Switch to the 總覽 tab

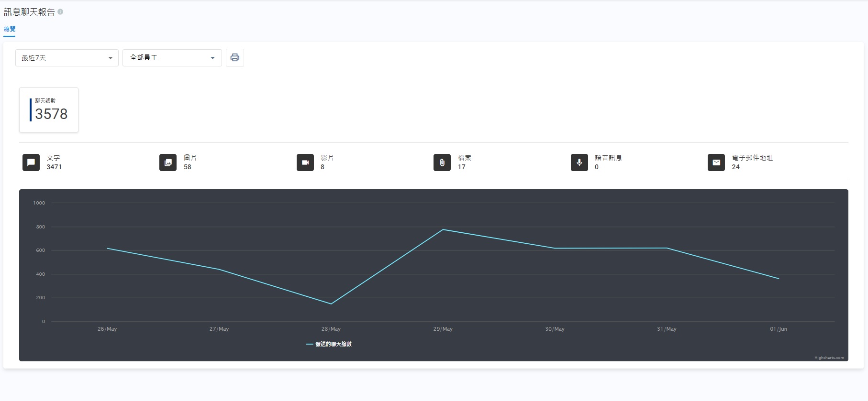(10, 29)
